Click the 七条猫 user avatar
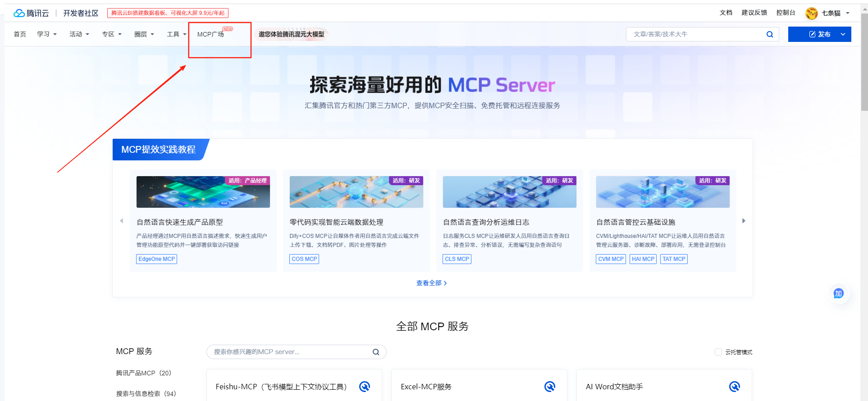868x401 pixels. (x=812, y=13)
